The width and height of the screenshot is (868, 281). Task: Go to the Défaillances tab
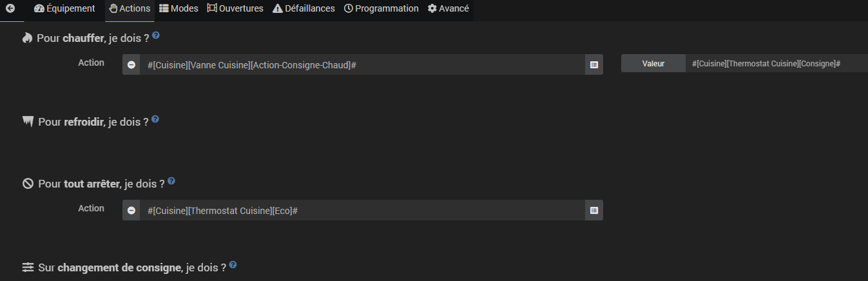click(304, 9)
